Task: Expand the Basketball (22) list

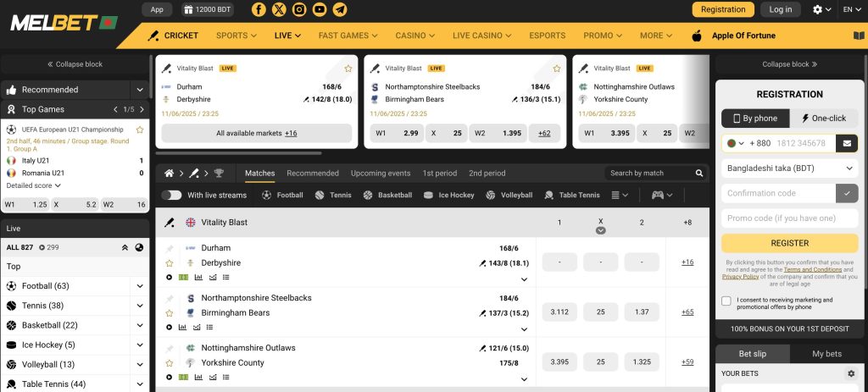Action: pyautogui.click(x=140, y=326)
